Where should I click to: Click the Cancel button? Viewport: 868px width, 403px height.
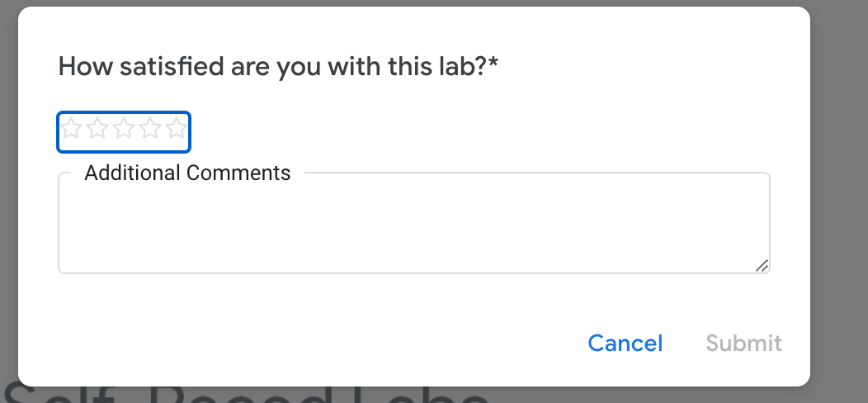point(625,344)
